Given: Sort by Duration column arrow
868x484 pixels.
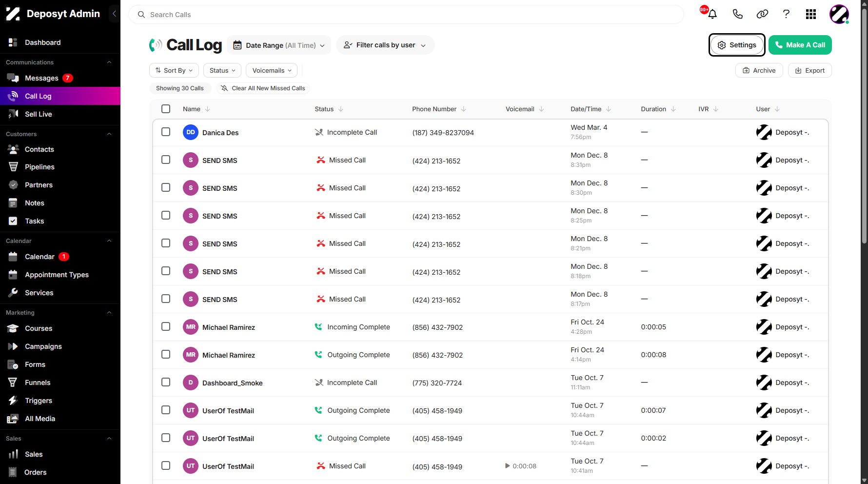Looking at the screenshot, I should pos(673,109).
